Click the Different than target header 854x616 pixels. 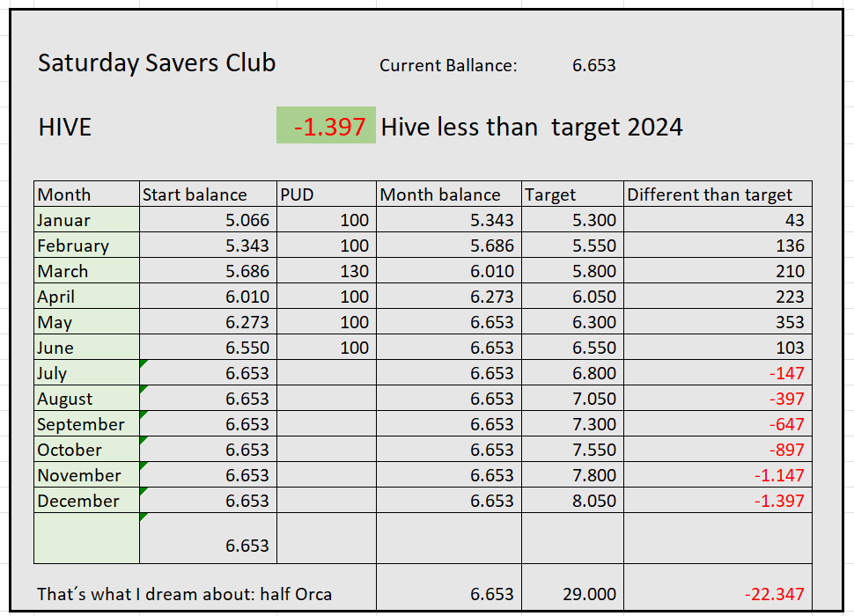[x=718, y=194]
